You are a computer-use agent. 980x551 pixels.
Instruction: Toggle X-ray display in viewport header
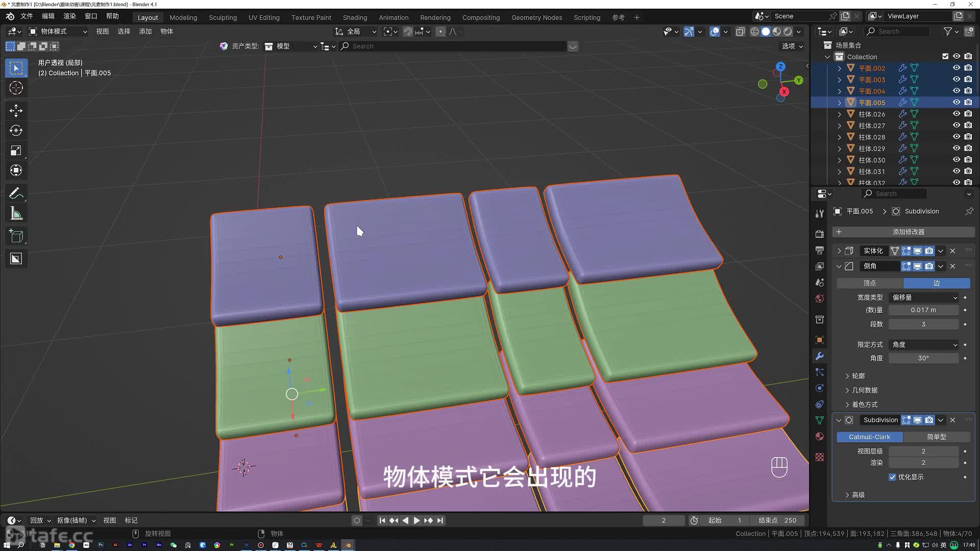click(x=740, y=32)
